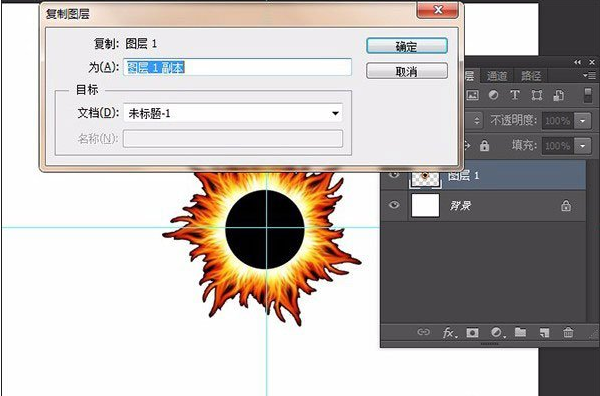Switch to the 通道 tab
The image size is (600, 396).
pos(497,76)
